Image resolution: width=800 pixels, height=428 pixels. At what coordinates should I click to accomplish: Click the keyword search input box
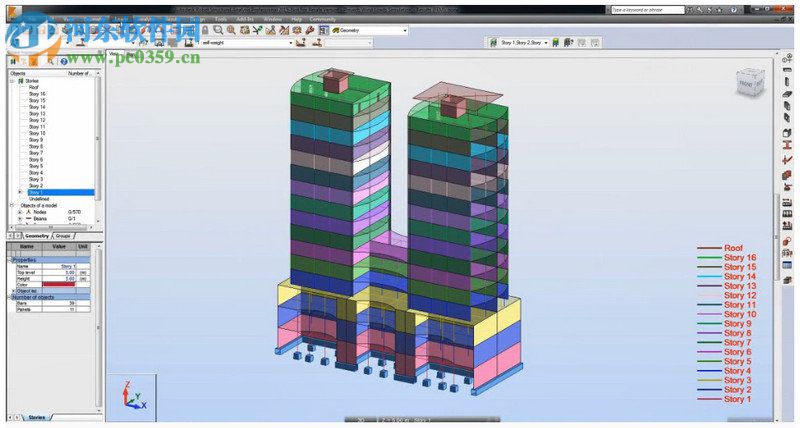(x=647, y=10)
